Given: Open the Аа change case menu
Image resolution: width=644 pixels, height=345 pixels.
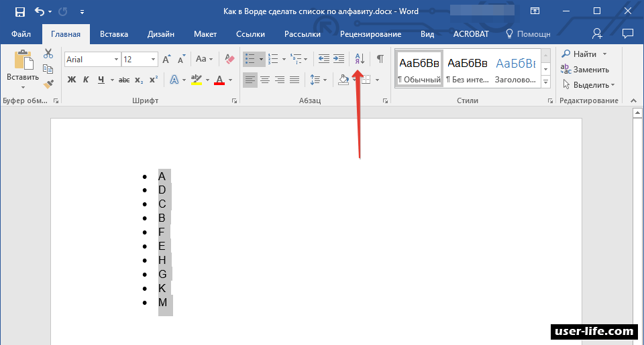Looking at the screenshot, I should point(204,59).
